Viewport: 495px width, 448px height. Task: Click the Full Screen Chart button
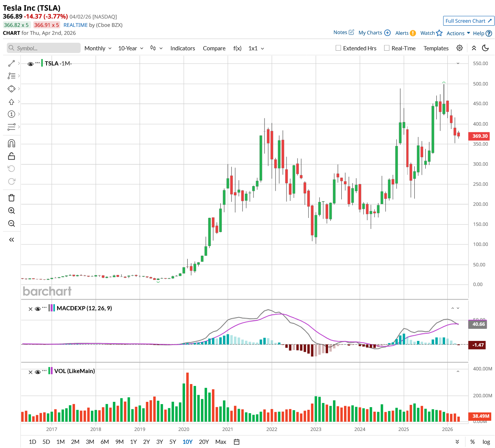coord(468,21)
